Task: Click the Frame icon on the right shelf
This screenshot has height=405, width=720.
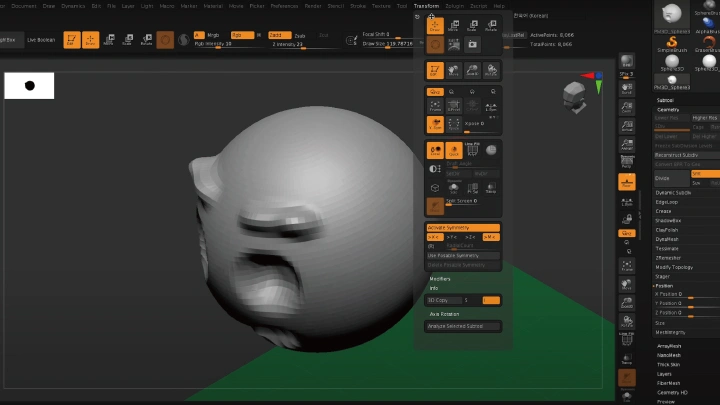Action: [627, 266]
